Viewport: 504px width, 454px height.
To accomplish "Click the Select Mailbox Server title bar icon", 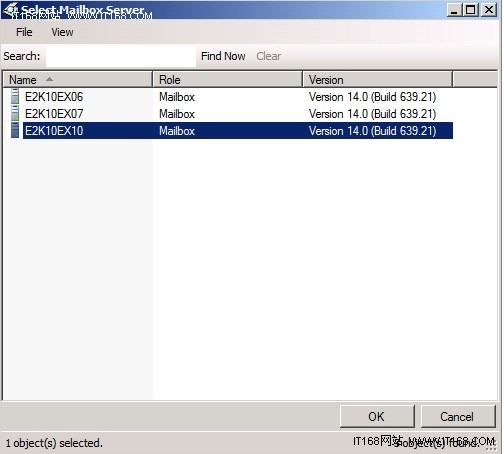I will pos(10,9).
